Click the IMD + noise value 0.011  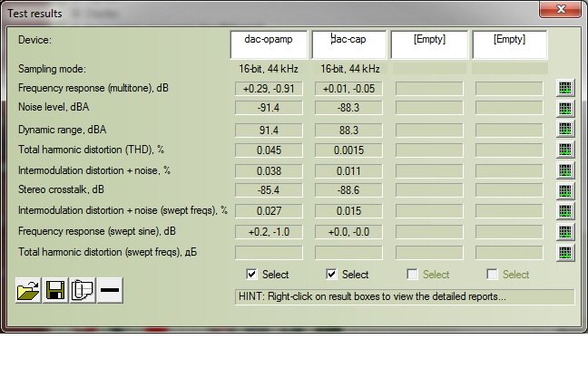pos(348,171)
